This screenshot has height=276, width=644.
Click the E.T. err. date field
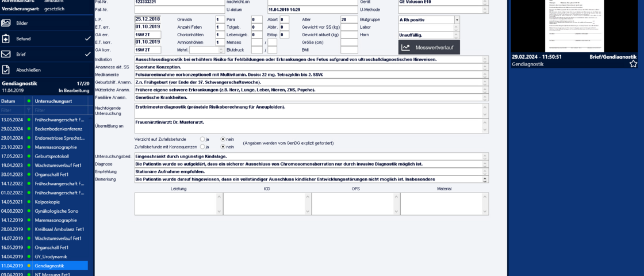147,27
